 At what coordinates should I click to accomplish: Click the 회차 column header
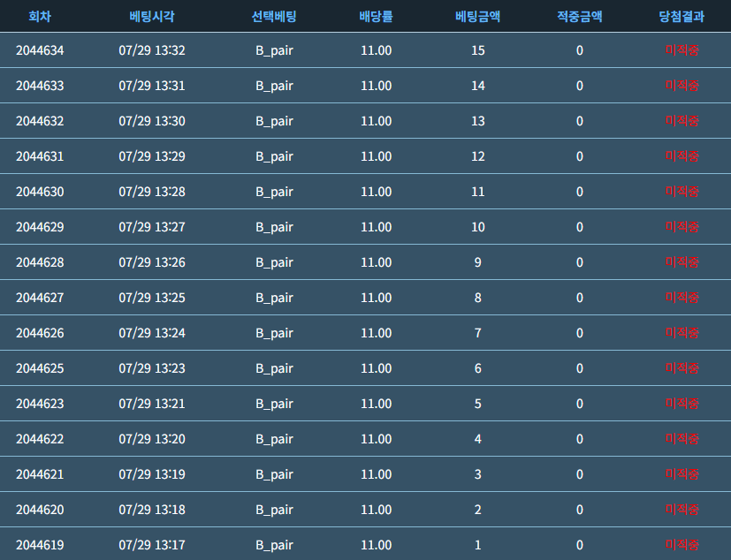[x=40, y=17]
